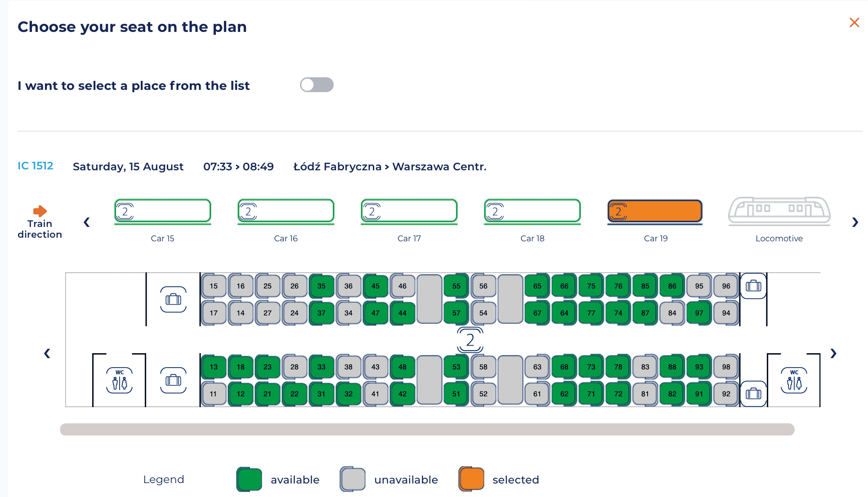Click the second-class symbol in carriage aisle
The height and width of the screenshot is (497, 868).
(470, 340)
